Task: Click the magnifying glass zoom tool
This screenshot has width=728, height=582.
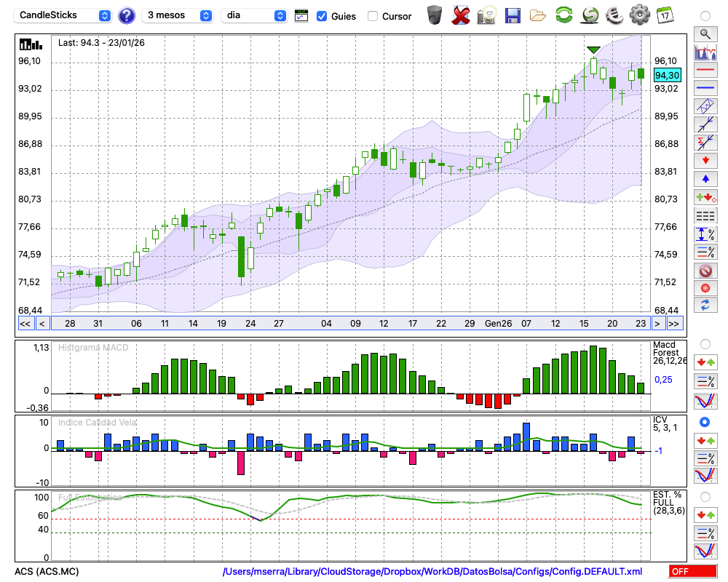Action: (x=705, y=33)
